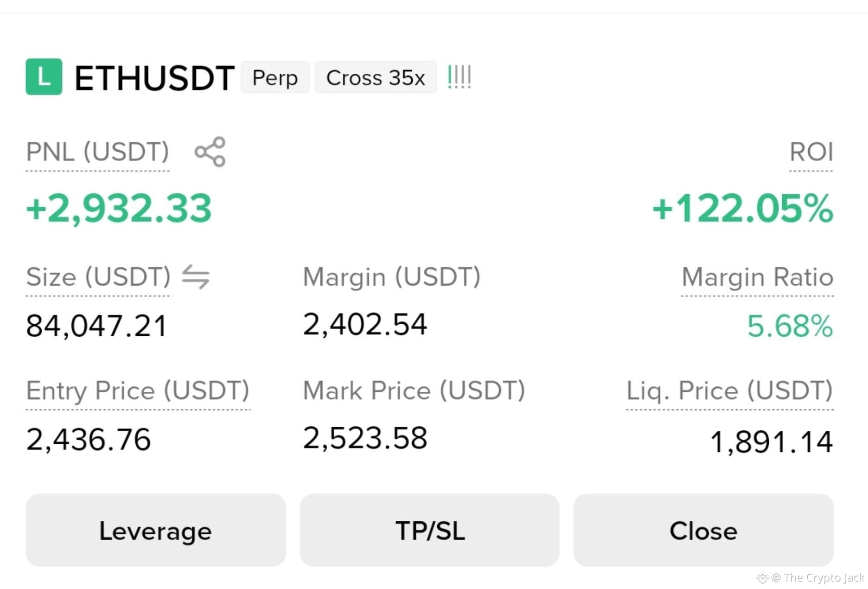Show the Margin Ratio label explanation
Screen dimensions: 868x589
[x=757, y=277]
